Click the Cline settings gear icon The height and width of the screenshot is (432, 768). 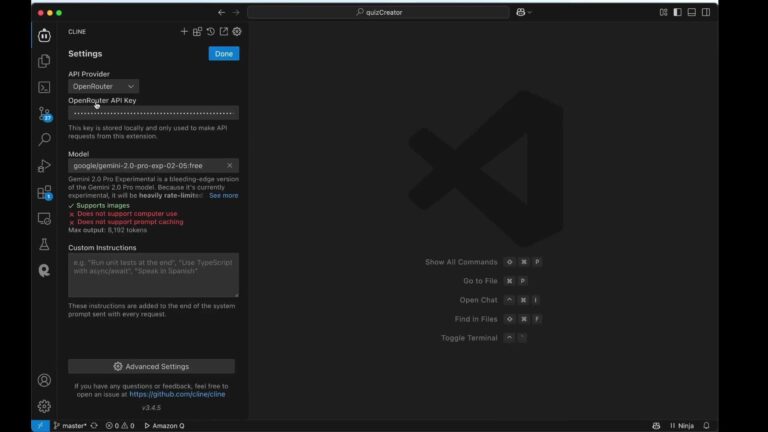click(237, 31)
